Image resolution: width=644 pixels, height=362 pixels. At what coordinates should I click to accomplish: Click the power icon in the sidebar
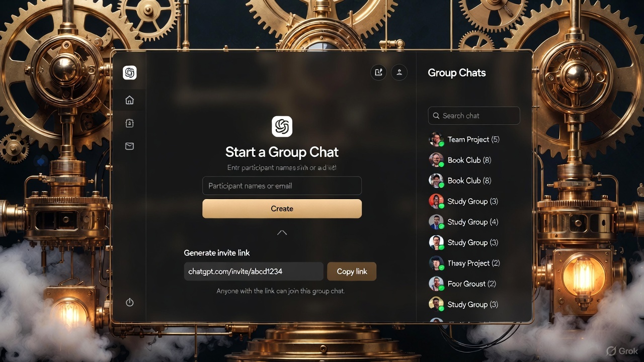129,302
